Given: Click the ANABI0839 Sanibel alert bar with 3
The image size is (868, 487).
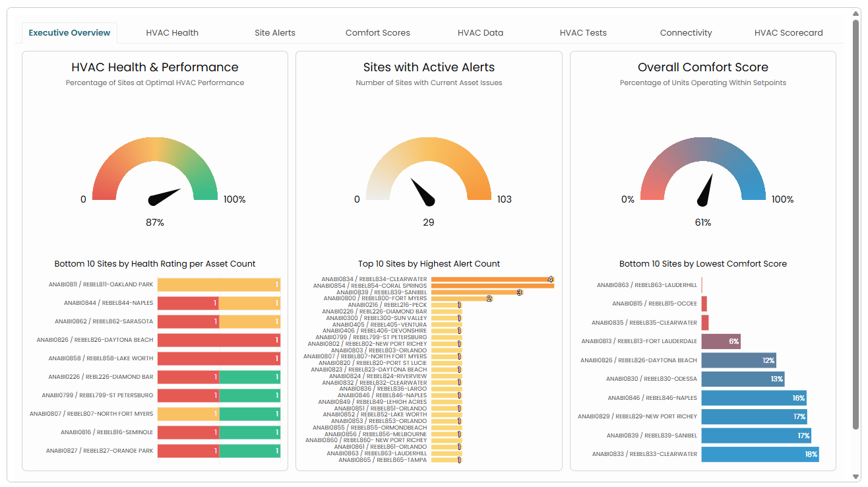Looking at the screenshot, I should coord(477,292).
